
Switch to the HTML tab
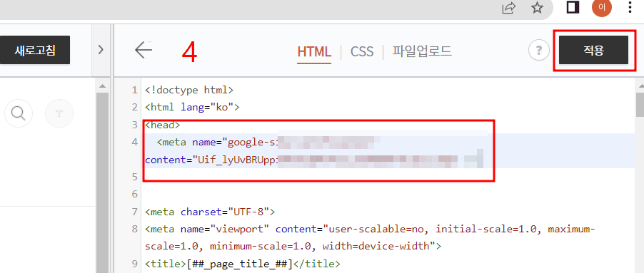314,51
